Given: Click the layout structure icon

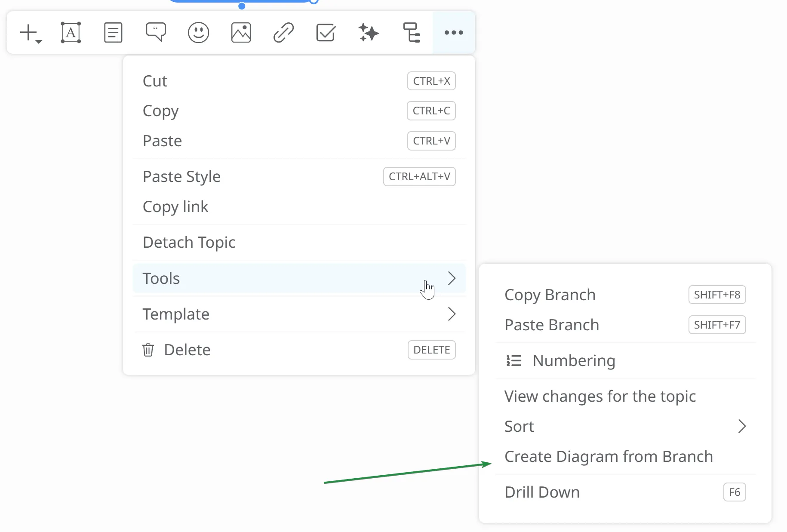Looking at the screenshot, I should (411, 33).
